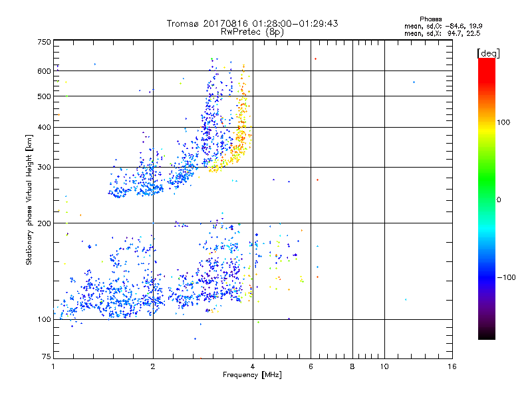The height and width of the screenshot is (399, 532).
Task: Click the colorbar tick label '-100'
Action: [506, 277]
